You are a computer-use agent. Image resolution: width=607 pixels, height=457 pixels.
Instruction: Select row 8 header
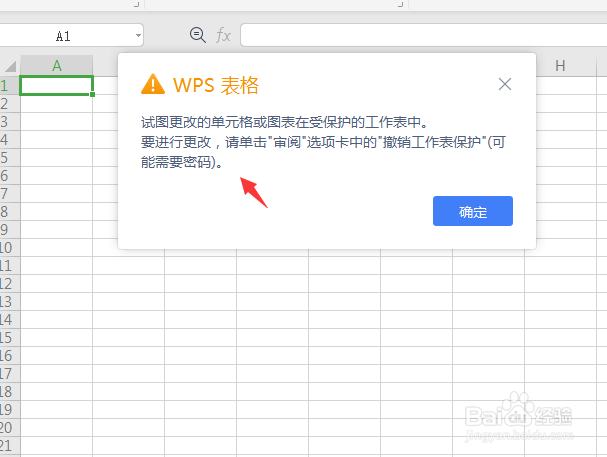10,212
